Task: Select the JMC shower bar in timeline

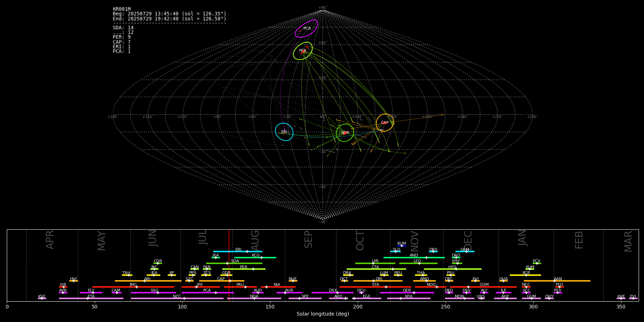Action: [133, 287]
